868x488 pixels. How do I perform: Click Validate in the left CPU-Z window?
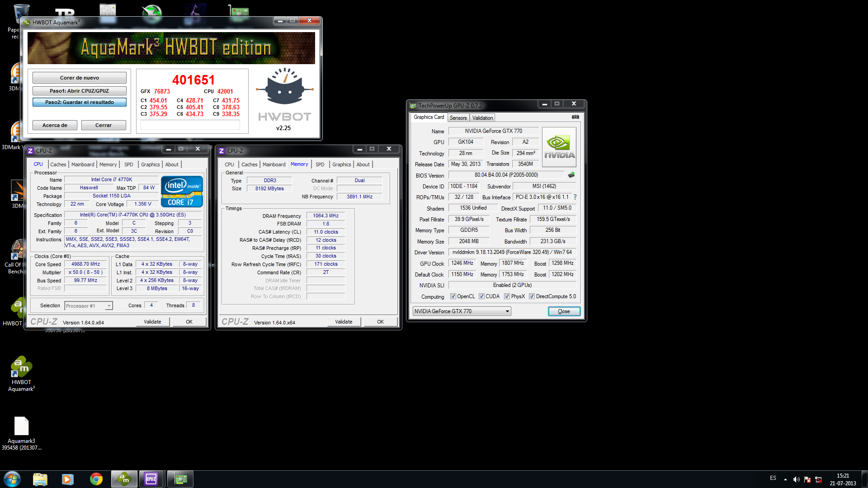[x=153, y=322]
